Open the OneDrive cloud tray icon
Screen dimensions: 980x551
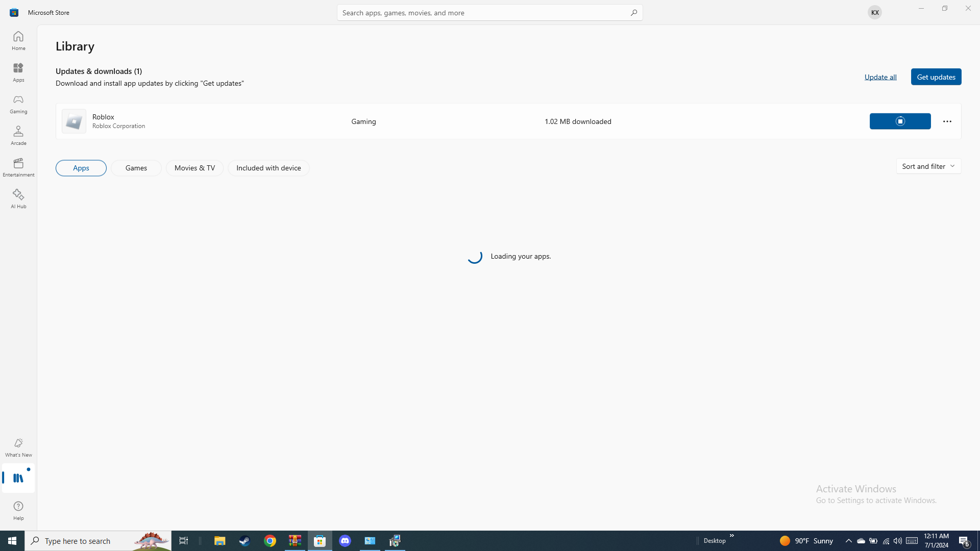[x=861, y=541]
